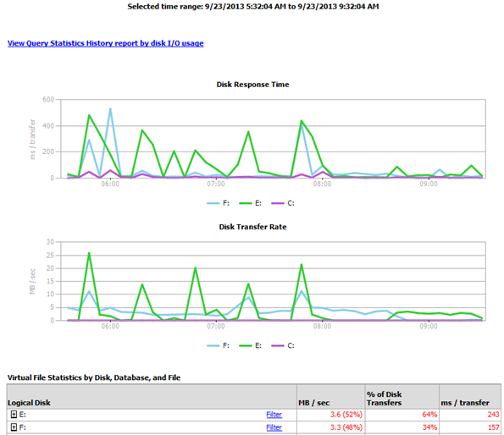Click the Disk Transfer Rate chart title
The image size is (504, 435).
pyautogui.click(x=252, y=227)
